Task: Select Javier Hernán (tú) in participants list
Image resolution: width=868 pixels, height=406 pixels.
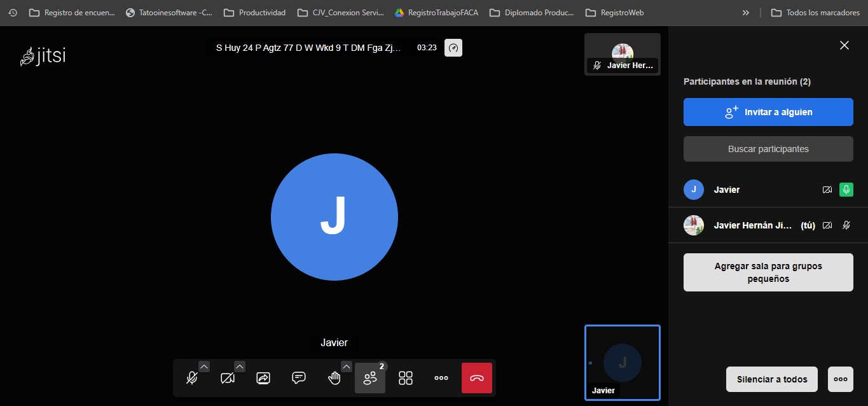Action: click(768, 225)
